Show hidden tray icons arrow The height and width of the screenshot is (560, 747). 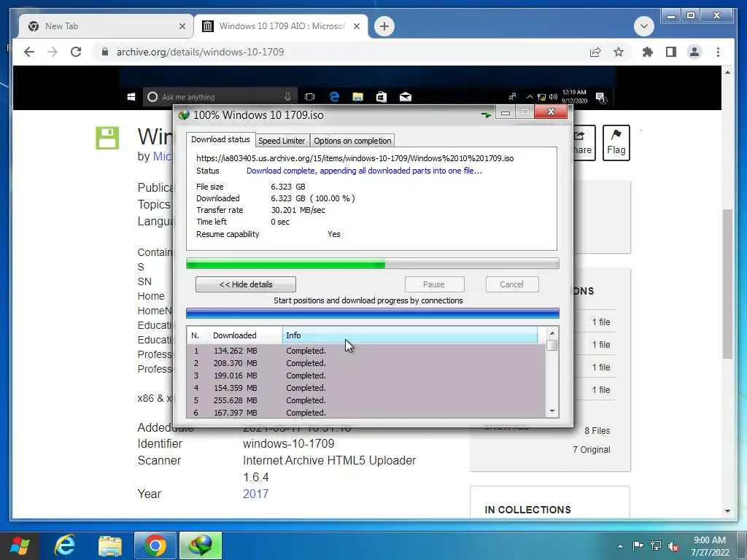(x=620, y=545)
